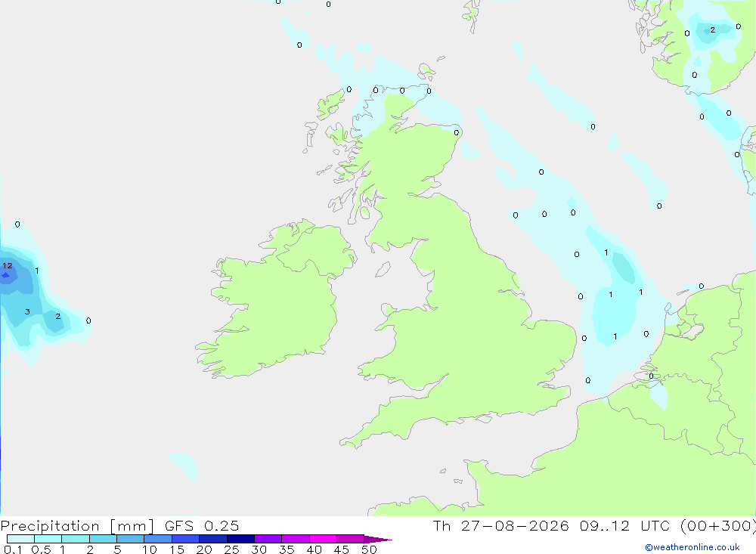756x554 pixels.
Task: Click the '2' precipitation value over Norway
Action: coord(713,30)
